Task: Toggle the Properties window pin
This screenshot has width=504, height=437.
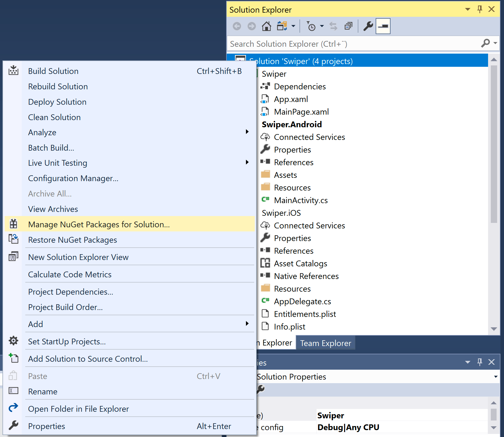Action: [479, 362]
